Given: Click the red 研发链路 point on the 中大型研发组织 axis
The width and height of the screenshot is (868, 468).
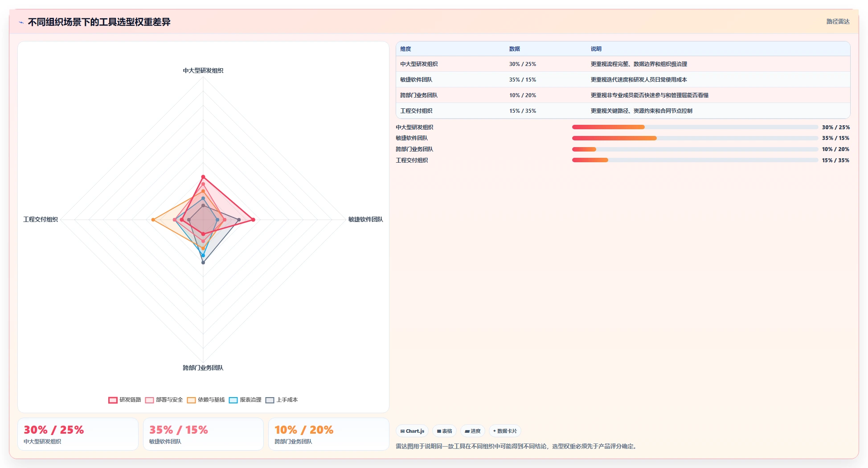Looking at the screenshot, I should (x=203, y=177).
